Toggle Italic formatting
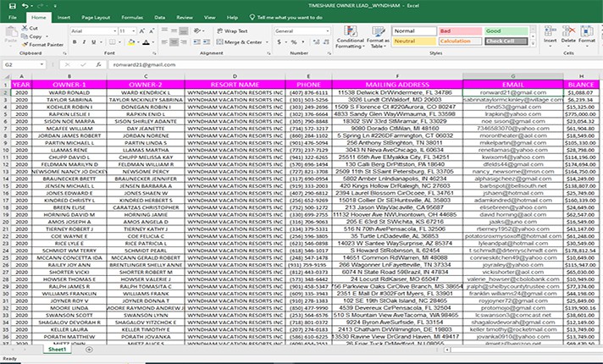 (84, 41)
